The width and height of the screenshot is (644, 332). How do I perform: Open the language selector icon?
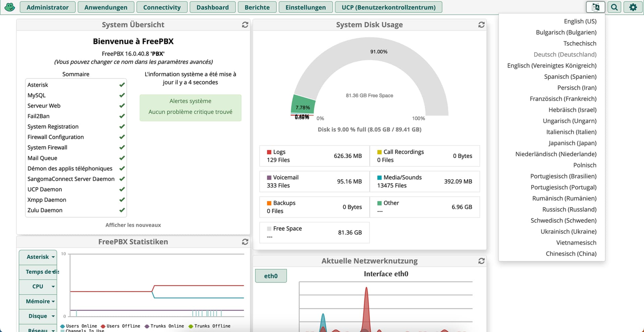tap(595, 7)
